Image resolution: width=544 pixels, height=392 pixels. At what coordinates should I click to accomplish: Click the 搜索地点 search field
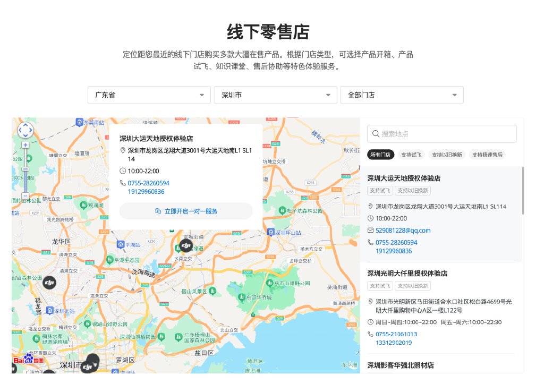441,133
